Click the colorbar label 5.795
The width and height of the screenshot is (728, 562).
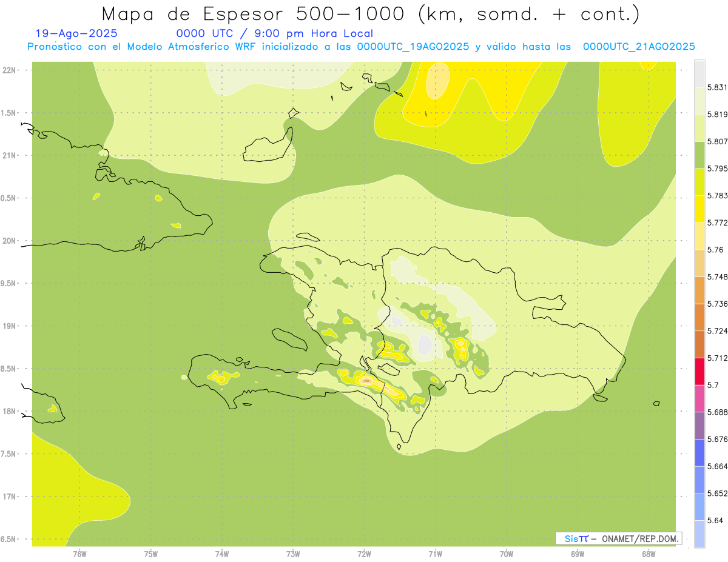(718, 169)
